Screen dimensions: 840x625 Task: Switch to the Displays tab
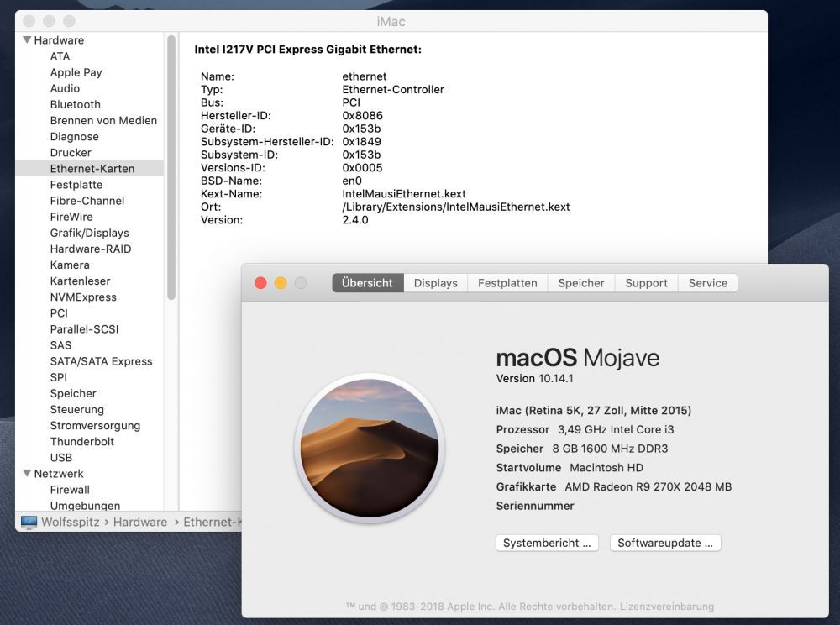pyautogui.click(x=435, y=283)
